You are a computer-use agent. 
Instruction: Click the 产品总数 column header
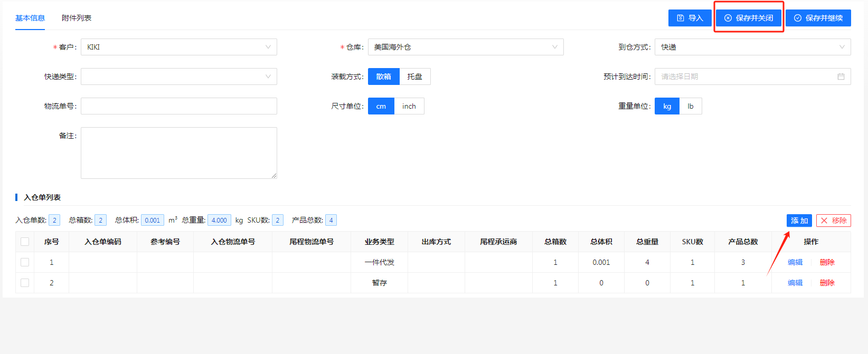pyautogui.click(x=743, y=242)
